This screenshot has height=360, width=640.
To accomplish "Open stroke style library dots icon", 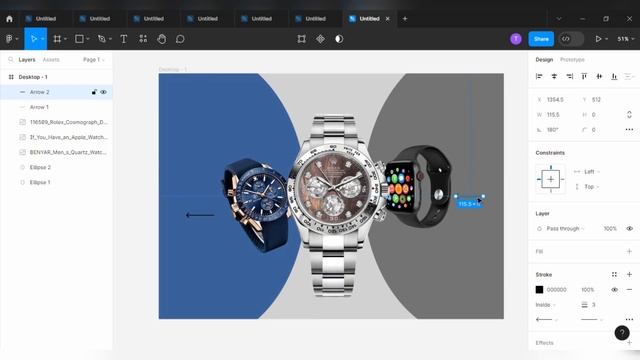I will pos(614,275).
